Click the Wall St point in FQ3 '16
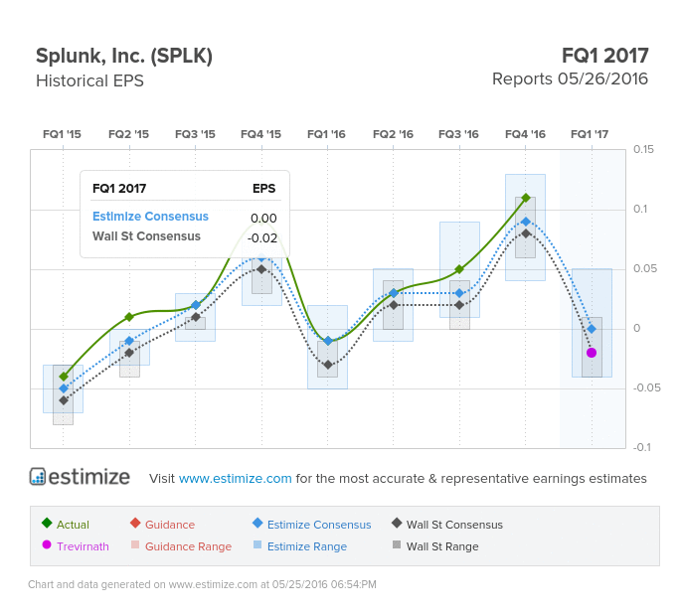 coord(459,305)
